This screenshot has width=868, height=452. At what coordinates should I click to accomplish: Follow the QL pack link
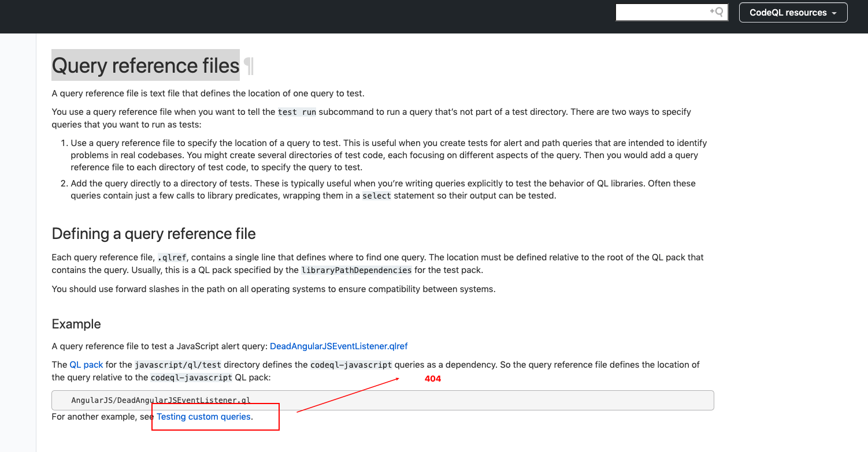pos(86,364)
